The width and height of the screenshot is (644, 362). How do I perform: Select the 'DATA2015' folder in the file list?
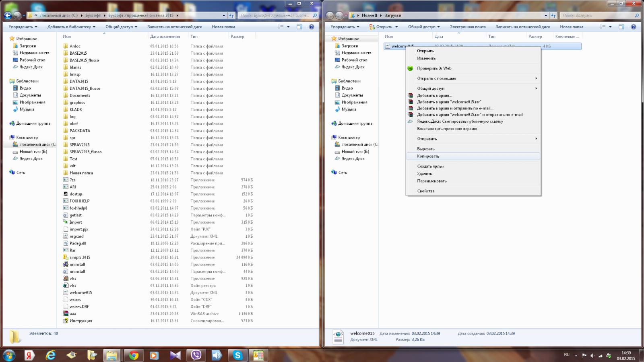coord(78,81)
